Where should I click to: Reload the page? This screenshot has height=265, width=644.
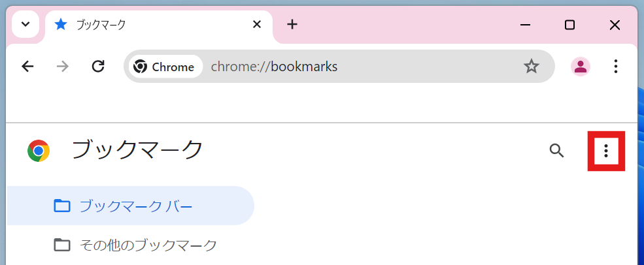(x=98, y=66)
